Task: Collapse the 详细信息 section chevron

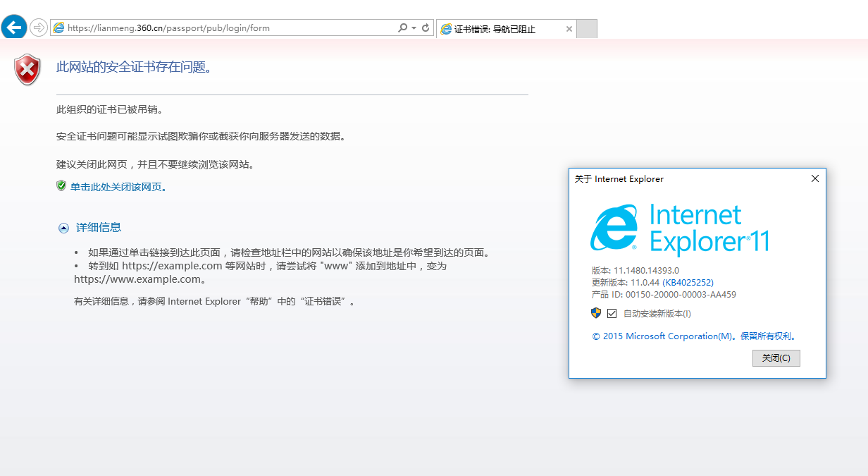Action: pyautogui.click(x=63, y=228)
